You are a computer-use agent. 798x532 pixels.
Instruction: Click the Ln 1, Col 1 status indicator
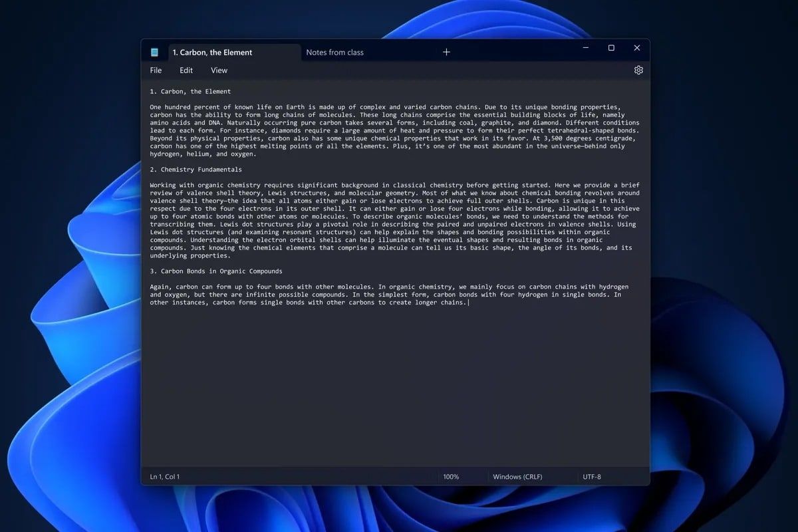click(x=165, y=477)
